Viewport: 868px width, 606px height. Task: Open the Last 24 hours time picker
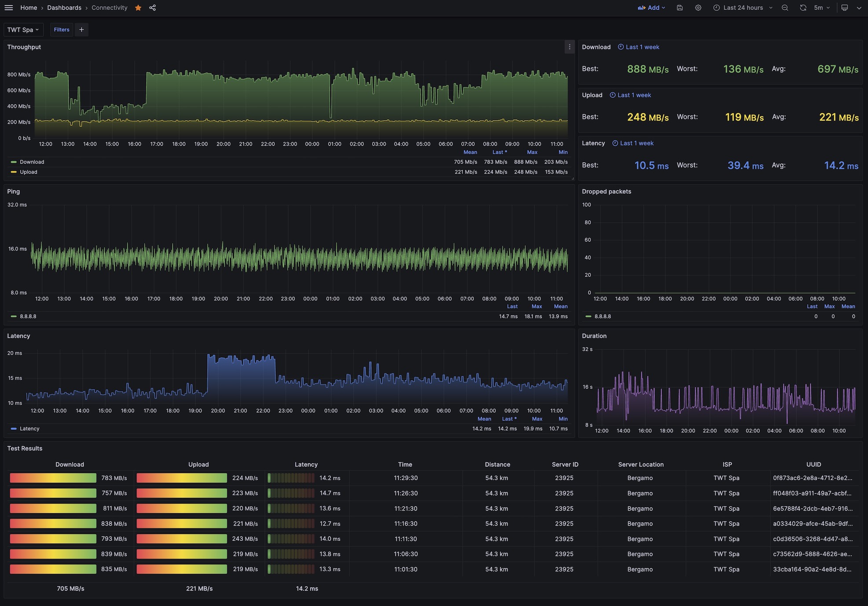(x=743, y=7)
